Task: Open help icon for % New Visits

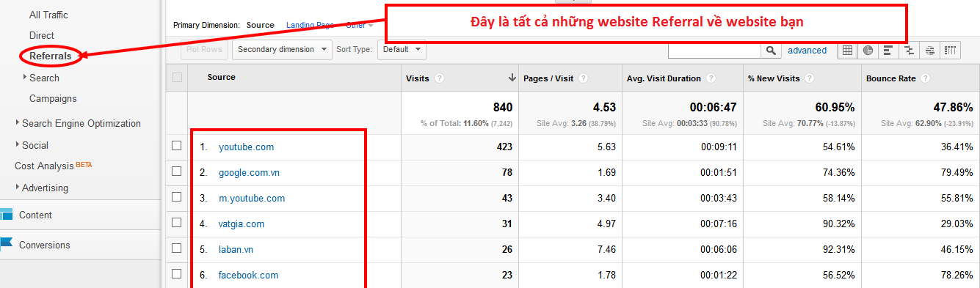Action: pyautogui.click(x=809, y=78)
